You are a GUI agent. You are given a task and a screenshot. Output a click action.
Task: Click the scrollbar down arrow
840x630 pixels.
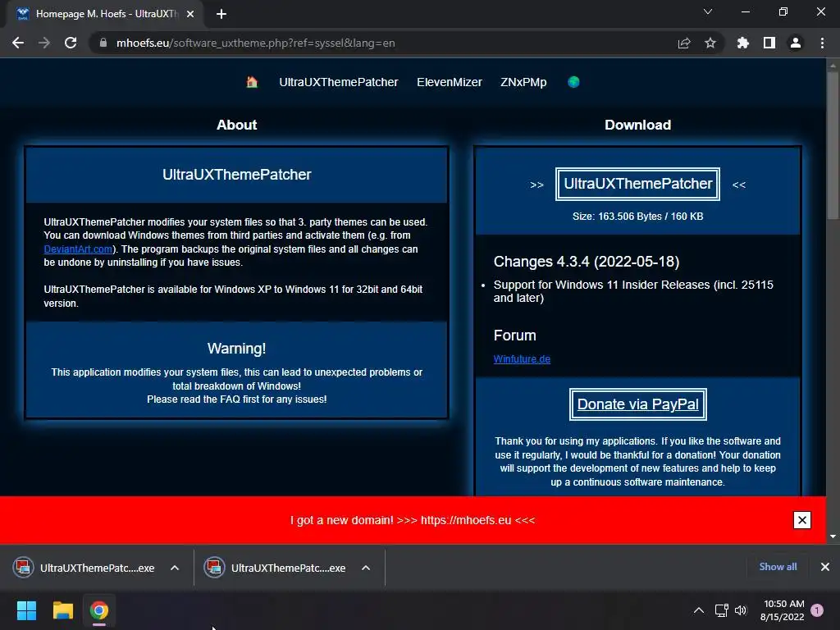coord(833,536)
